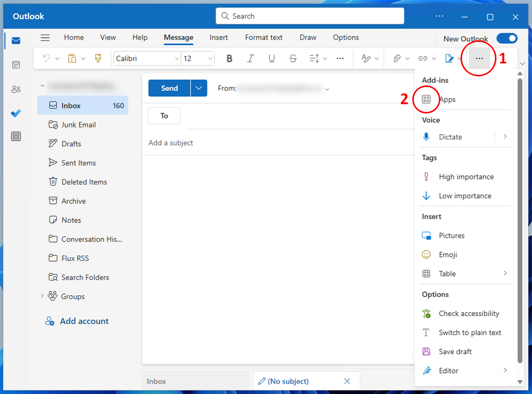This screenshot has width=532, height=394.
Task: Open the Format text tab
Action: coord(264,37)
